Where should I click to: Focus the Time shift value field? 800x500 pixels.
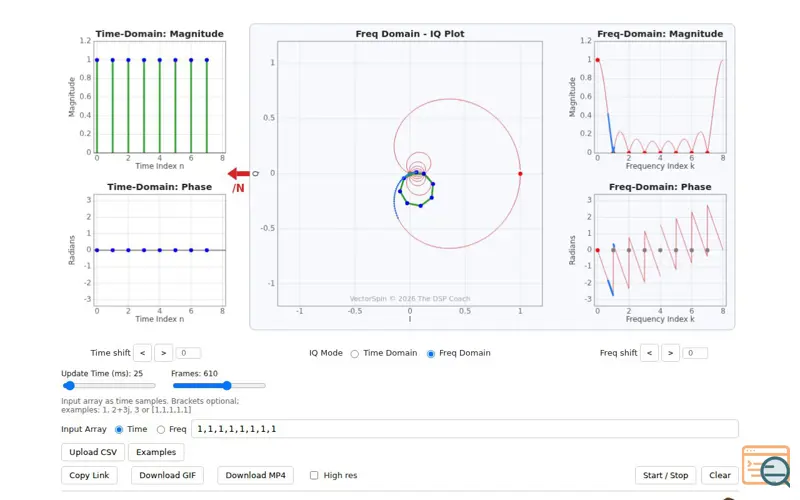188,353
